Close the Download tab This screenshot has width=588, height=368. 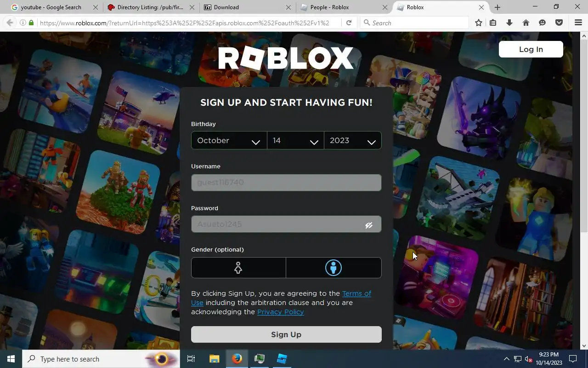288,7
